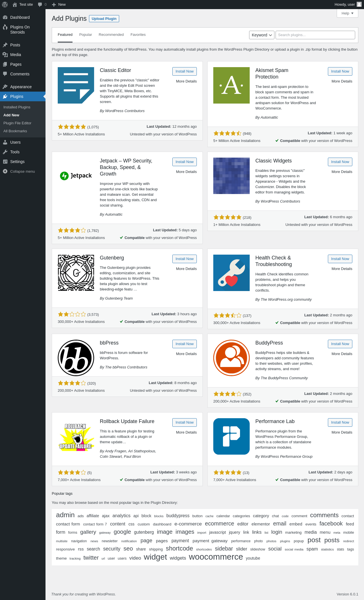364x600 pixels.
Task: Install the Gutenberg plugin
Action: pyautogui.click(x=185, y=259)
